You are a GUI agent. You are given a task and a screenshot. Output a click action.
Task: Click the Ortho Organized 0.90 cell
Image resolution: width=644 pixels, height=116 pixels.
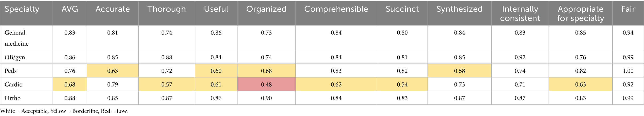click(266, 98)
